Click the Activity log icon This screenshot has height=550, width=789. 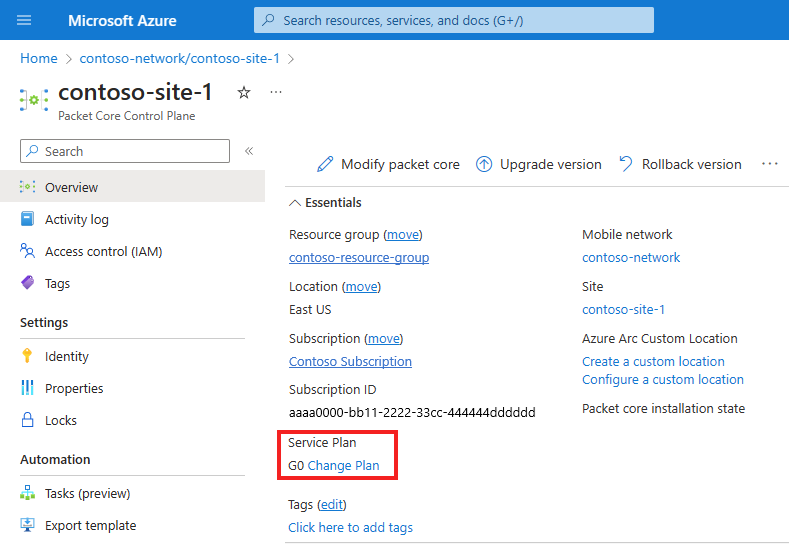click(x=27, y=219)
